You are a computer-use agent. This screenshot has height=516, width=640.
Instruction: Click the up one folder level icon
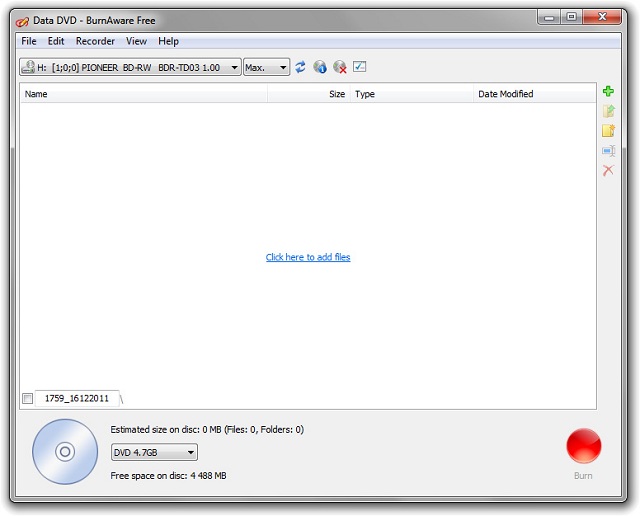[608, 111]
